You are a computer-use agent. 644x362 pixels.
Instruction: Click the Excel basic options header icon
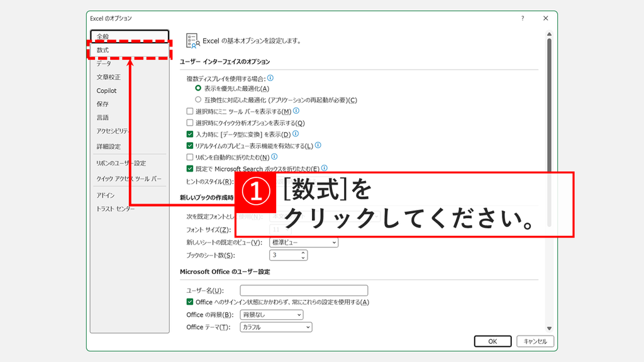coord(192,41)
